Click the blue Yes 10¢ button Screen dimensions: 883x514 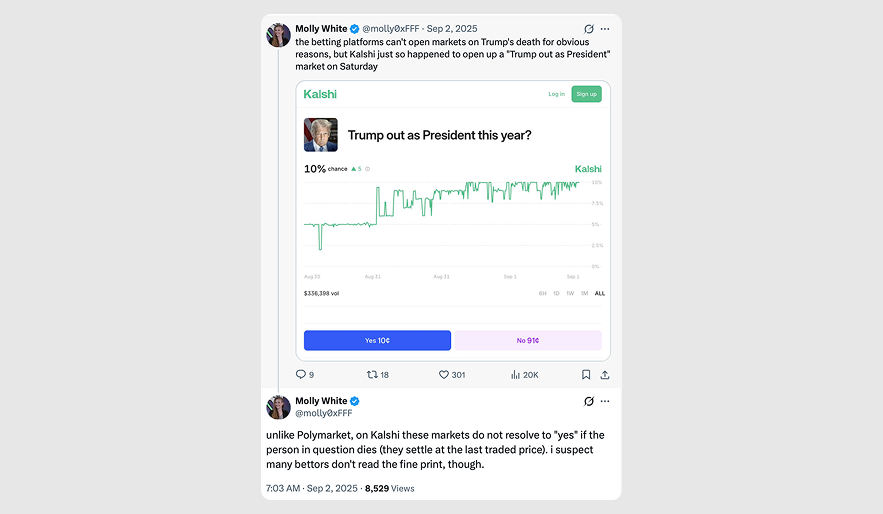click(377, 340)
